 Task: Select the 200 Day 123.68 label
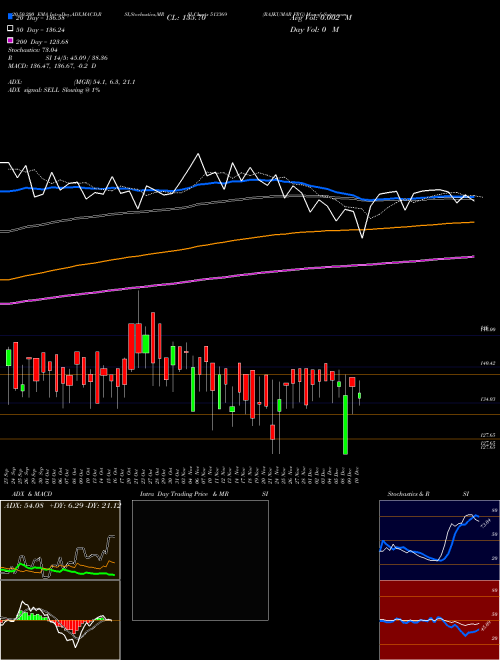tap(43, 42)
